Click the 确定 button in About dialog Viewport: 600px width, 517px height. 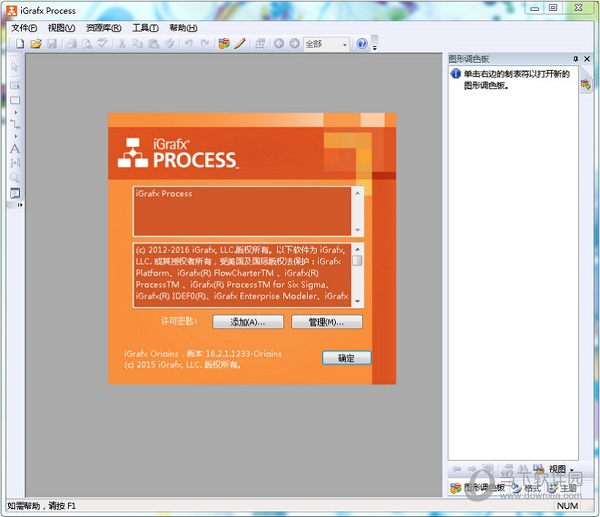coord(346,358)
